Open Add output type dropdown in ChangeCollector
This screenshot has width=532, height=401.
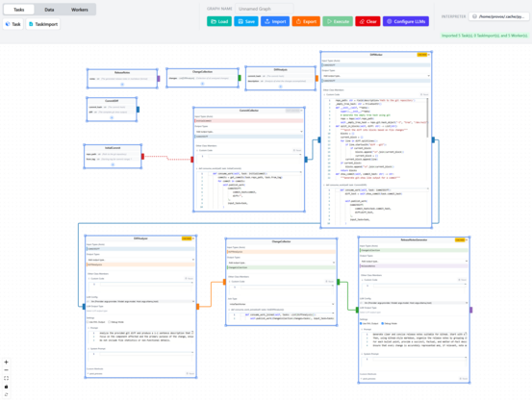coord(281,263)
